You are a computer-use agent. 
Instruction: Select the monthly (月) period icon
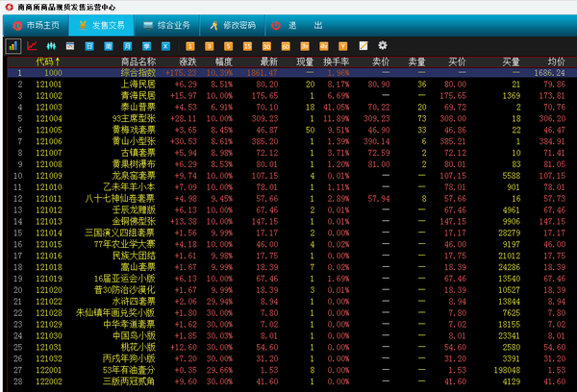click(x=127, y=45)
